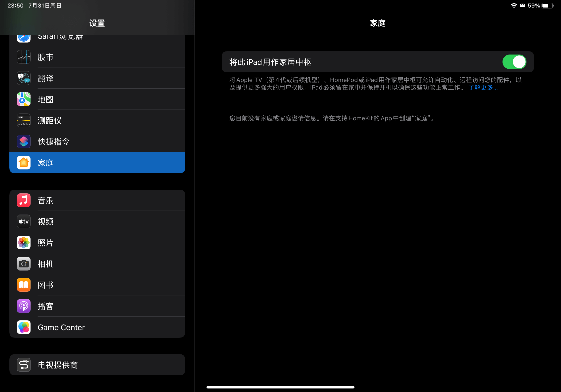Image resolution: width=561 pixels, height=392 pixels.
Task: Open Game Center settings
Action: pos(97,327)
